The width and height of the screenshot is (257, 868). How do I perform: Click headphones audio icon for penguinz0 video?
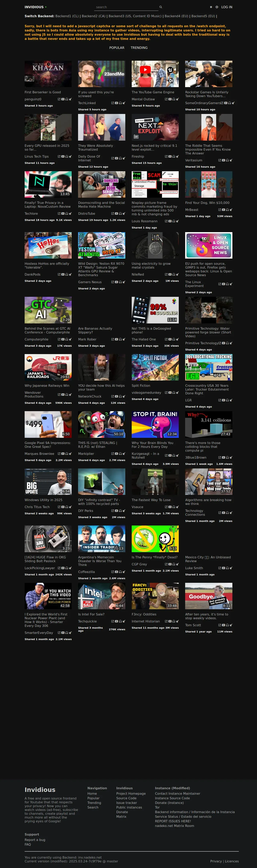pyautogui.click(x=67, y=99)
